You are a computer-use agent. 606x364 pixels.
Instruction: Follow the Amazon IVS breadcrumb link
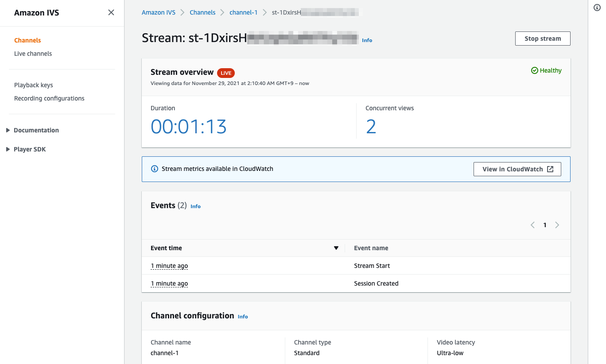(159, 12)
